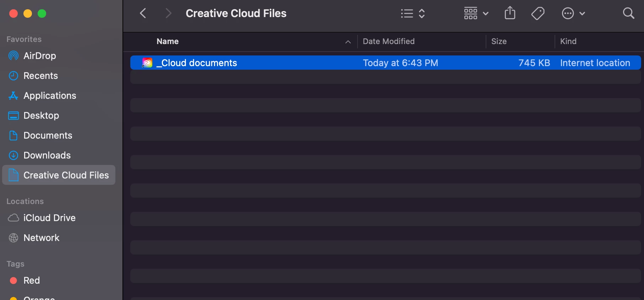Screen dimensions: 644x300
Task: Zoom the window with green button
Action: [x=42, y=14]
